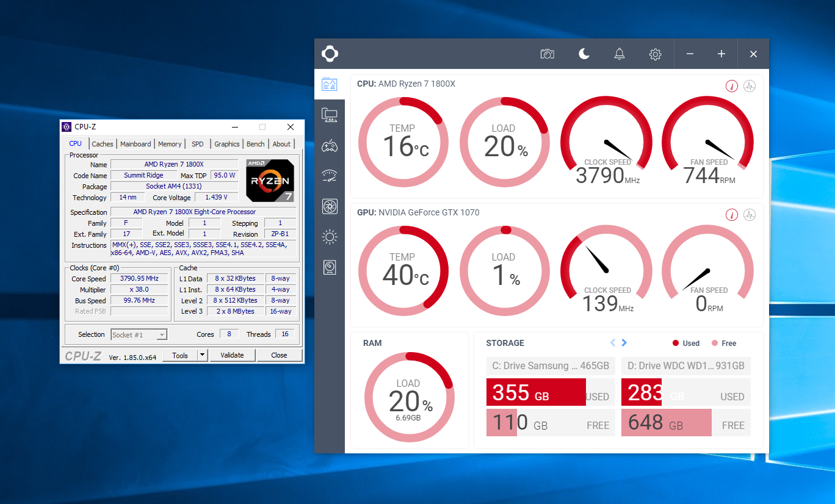Image resolution: width=835 pixels, height=504 pixels.
Task: Click the Core Voltage 1.439 V field
Action: pyautogui.click(x=217, y=198)
